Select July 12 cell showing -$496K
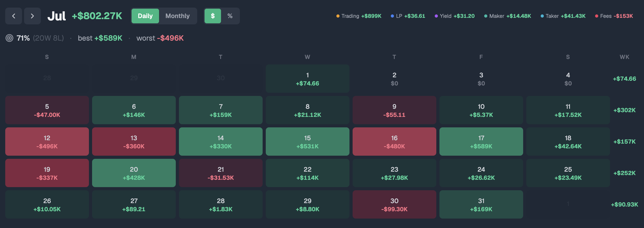Screen dimensions: 644x228 (x=47, y=142)
